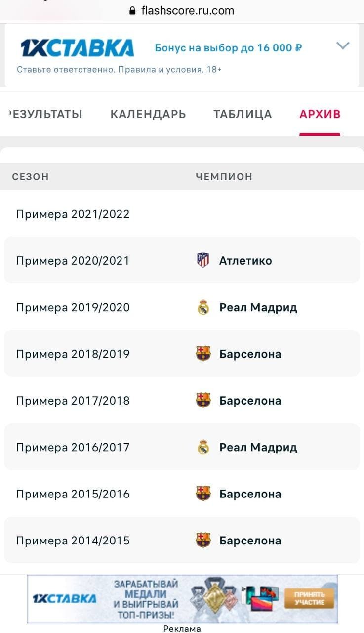Click Real Madrid crest for 2016/2017

pyautogui.click(x=203, y=447)
